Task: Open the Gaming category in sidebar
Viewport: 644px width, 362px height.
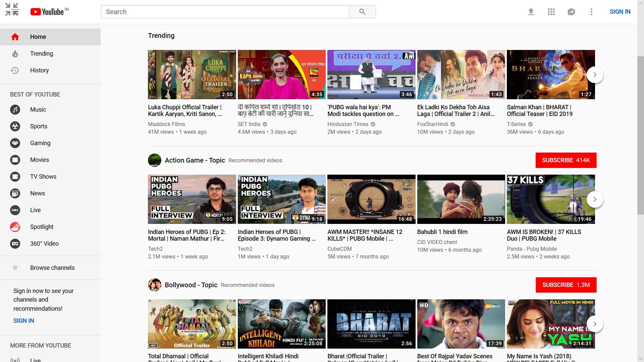Action: click(x=40, y=143)
